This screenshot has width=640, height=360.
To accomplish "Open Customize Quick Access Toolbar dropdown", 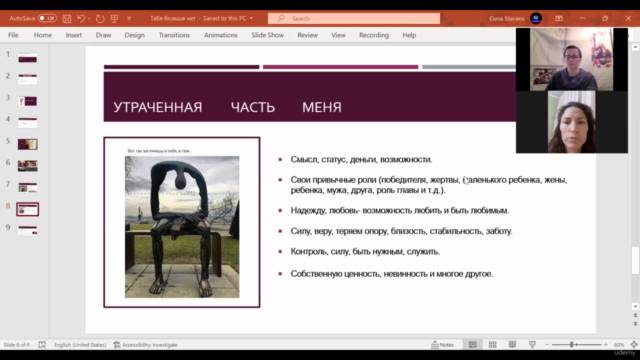I will tap(129, 18).
